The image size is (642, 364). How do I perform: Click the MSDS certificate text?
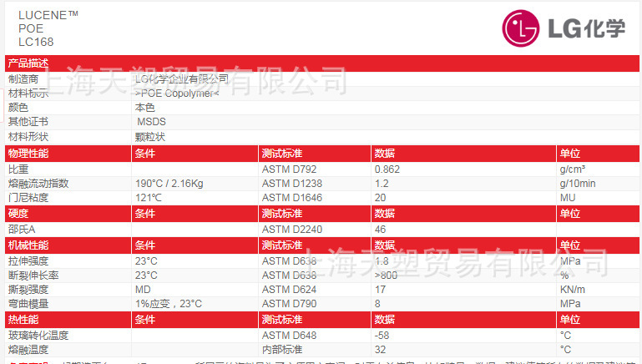pyautogui.click(x=151, y=122)
